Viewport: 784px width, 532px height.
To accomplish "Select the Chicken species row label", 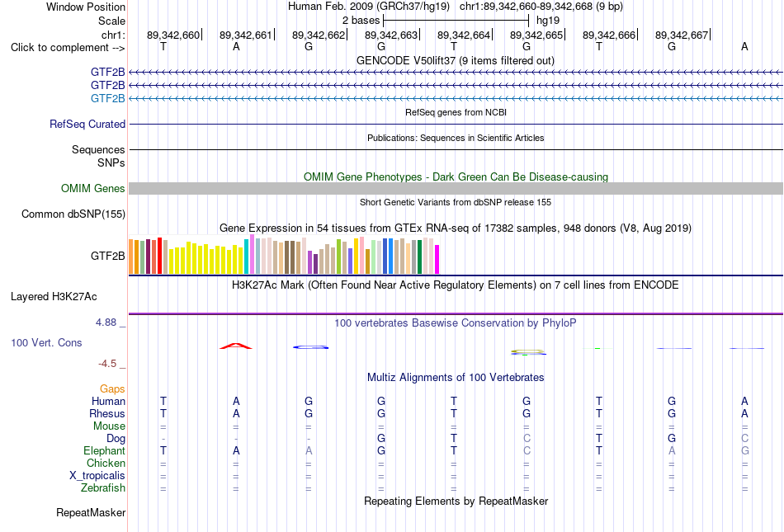I will 106,463.
